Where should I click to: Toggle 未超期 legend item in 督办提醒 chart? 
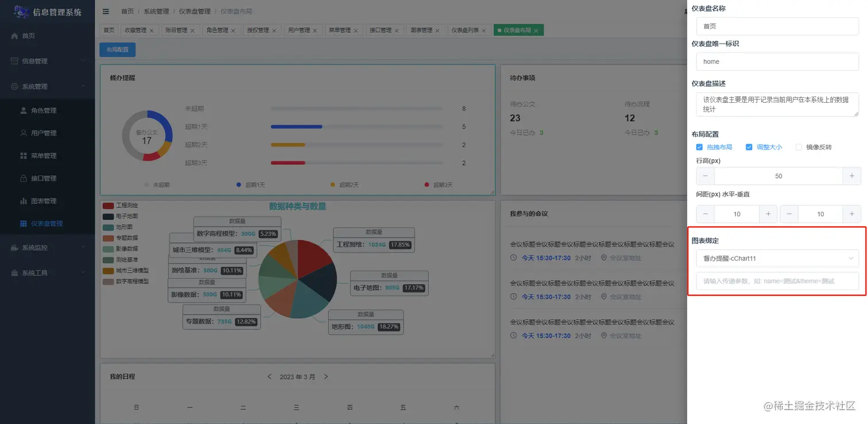157,185
